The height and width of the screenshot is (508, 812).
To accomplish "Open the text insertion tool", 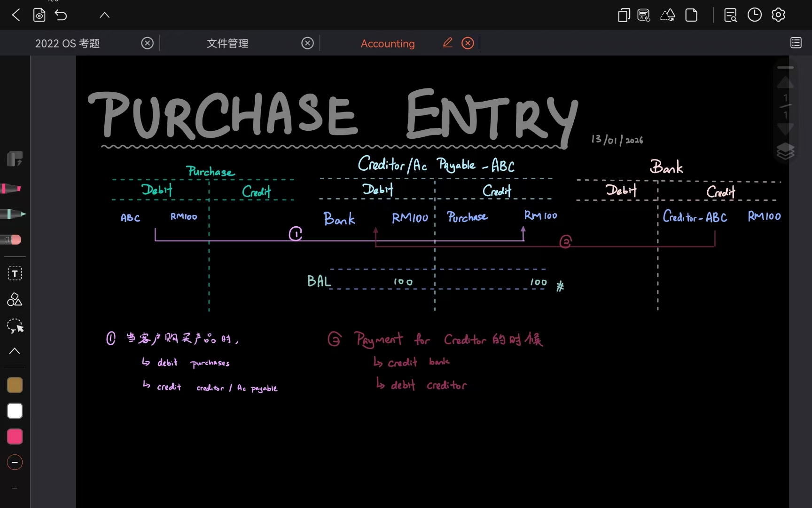I will point(15,273).
